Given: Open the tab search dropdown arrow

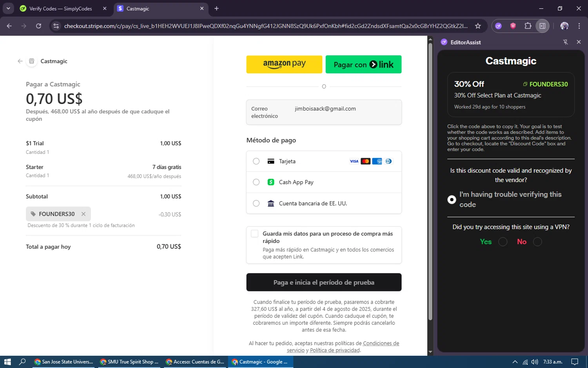Looking at the screenshot, I should (x=8, y=8).
